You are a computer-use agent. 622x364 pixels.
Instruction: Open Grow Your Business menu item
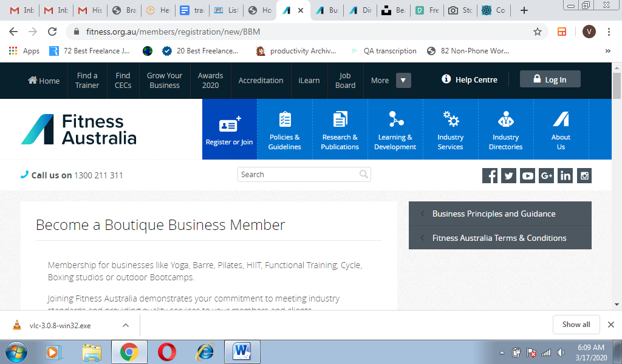tap(165, 81)
